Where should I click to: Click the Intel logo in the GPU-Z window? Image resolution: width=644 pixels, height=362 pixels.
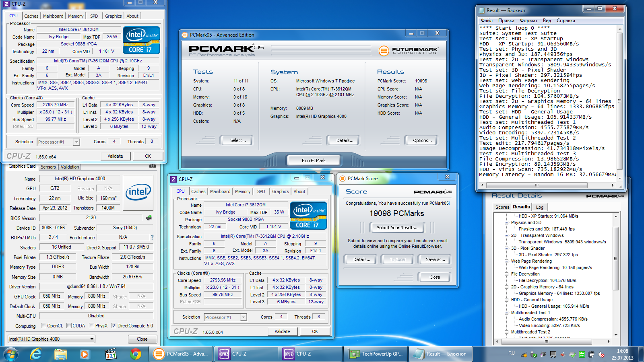[138, 193]
